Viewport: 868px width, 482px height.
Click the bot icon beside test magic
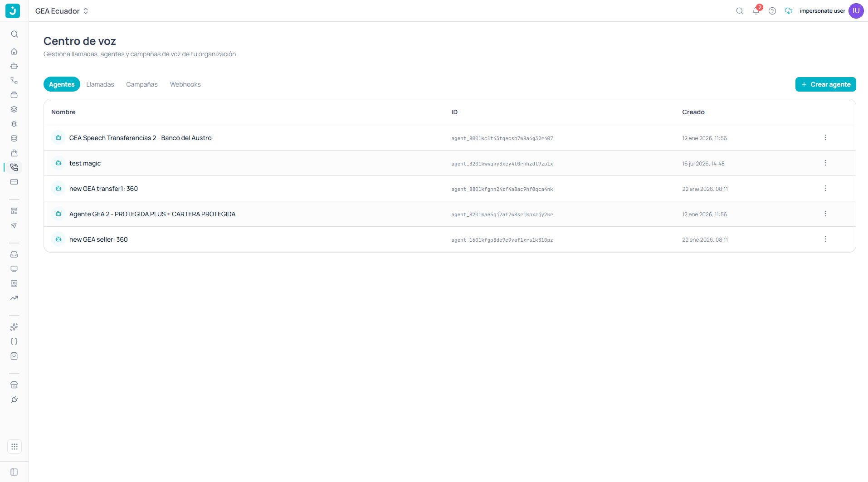[x=59, y=163]
